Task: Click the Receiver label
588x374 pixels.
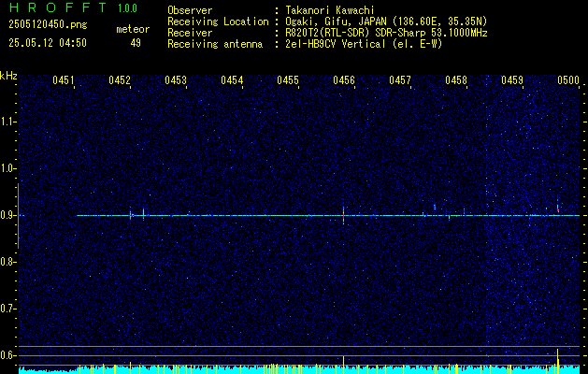Action: [190, 33]
